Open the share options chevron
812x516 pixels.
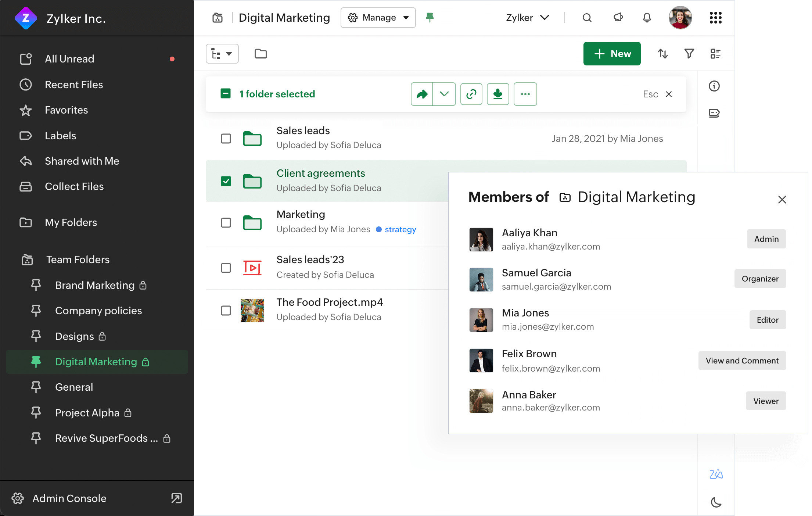pos(445,94)
